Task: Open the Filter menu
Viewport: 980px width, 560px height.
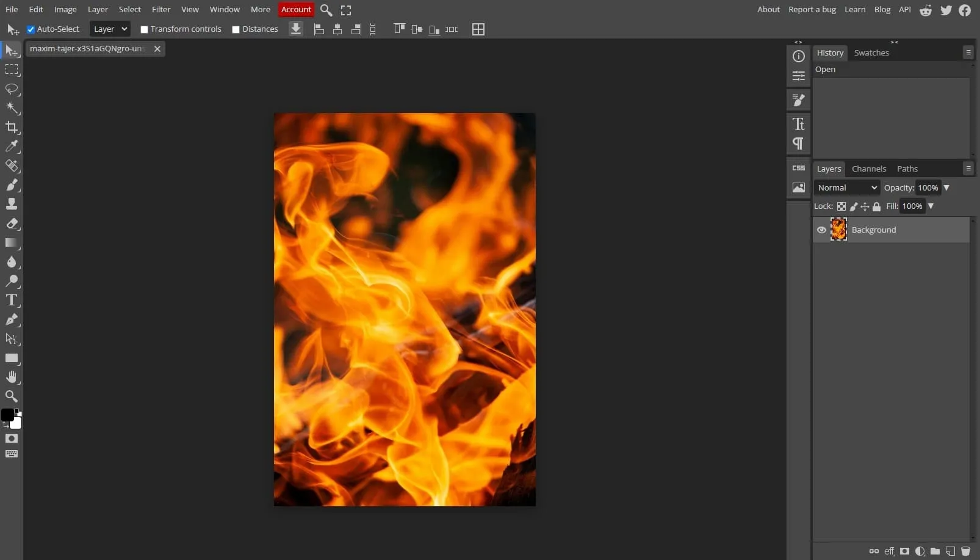Action: [161, 9]
